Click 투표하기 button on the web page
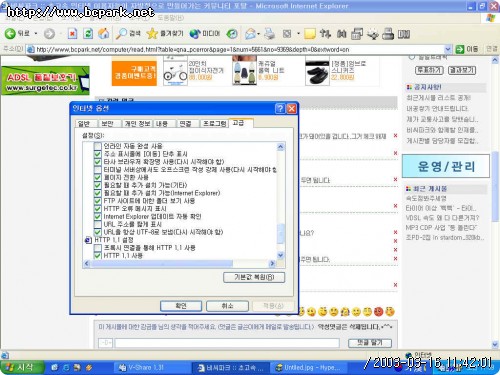The image size is (500, 375). tap(429, 70)
